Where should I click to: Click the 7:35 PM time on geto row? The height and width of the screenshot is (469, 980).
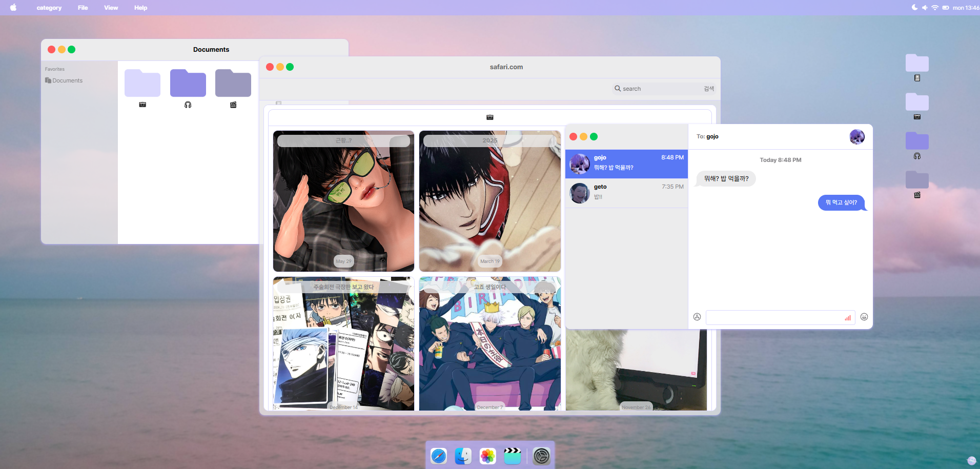point(672,187)
